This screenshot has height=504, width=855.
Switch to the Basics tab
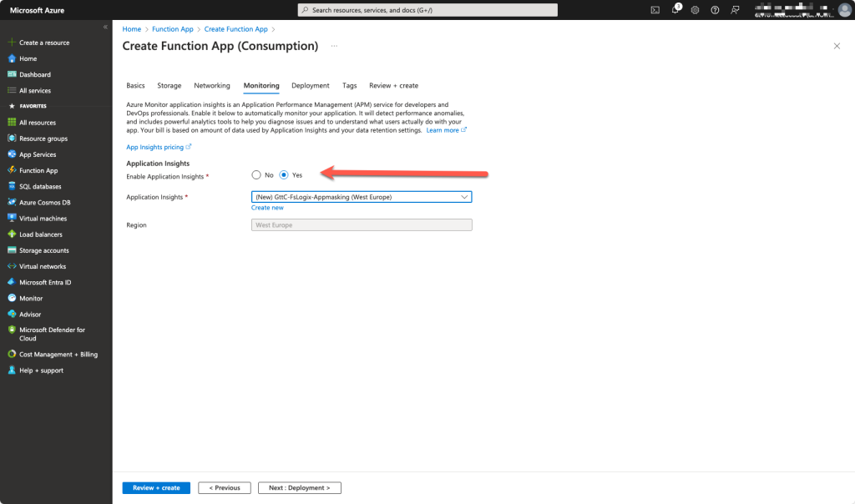pyautogui.click(x=135, y=86)
